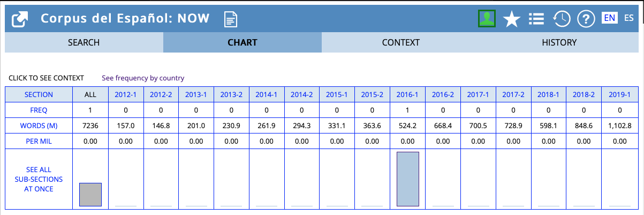The height and width of the screenshot is (215, 644).
Task: Click the gray ALL frequency bar
Action: (x=90, y=195)
